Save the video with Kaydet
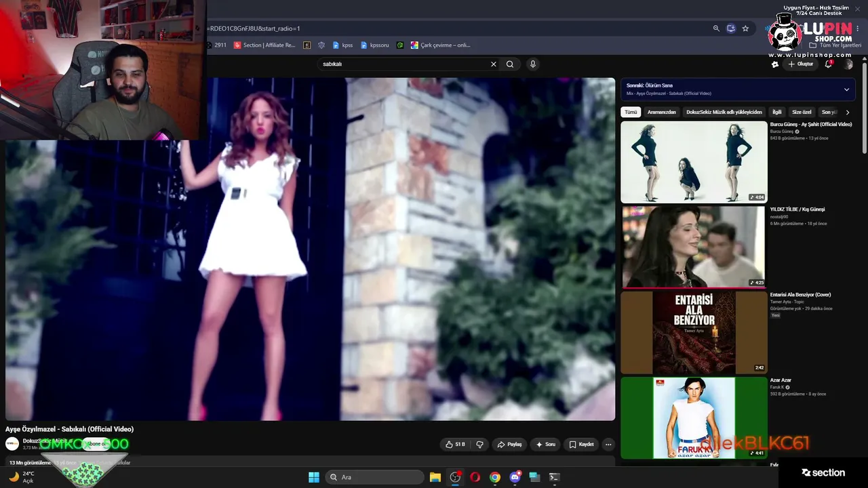 click(582, 445)
